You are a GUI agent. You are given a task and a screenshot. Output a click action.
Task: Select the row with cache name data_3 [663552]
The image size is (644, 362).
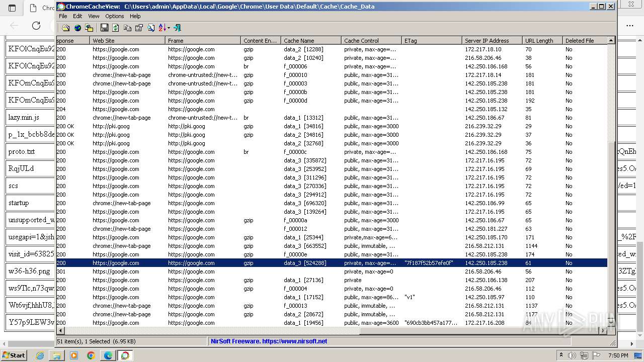332,246
